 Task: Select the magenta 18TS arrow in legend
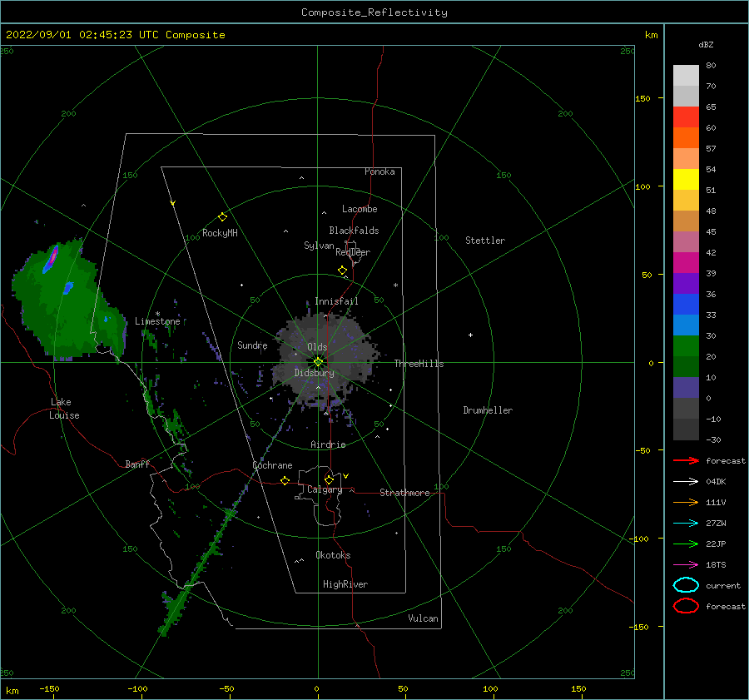(x=686, y=565)
